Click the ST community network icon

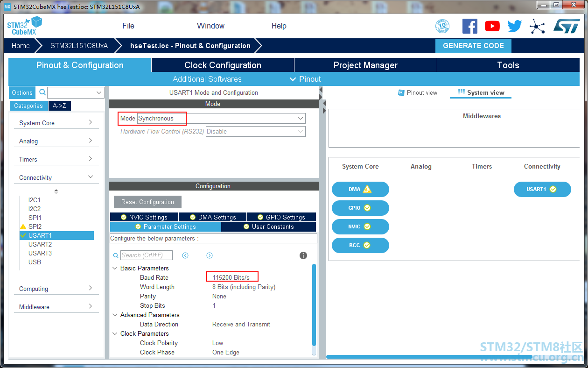coord(537,26)
